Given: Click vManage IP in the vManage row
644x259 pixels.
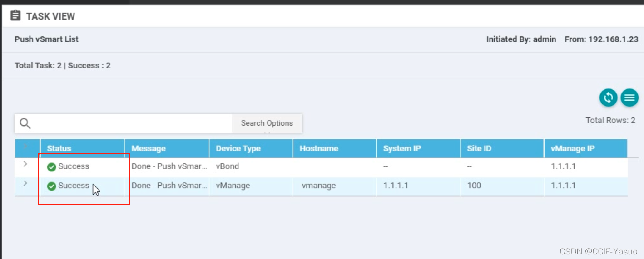Looking at the screenshot, I should pos(563,186).
